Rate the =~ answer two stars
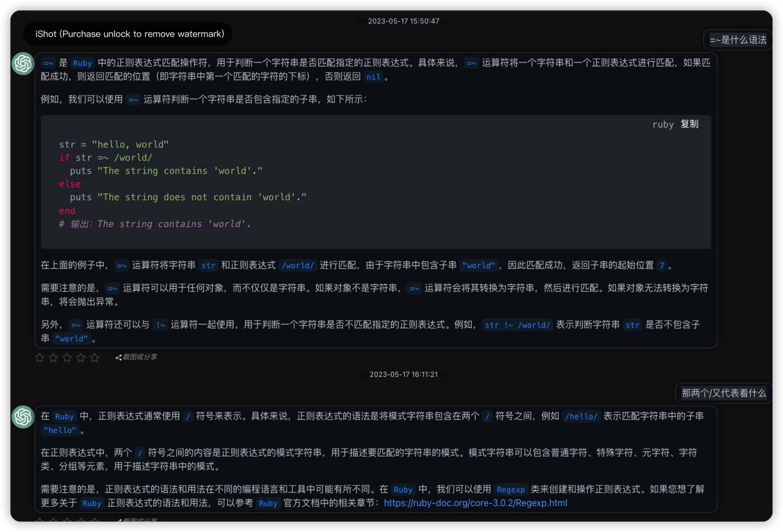Image resolution: width=783 pixels, height=532 pixels. click(53, 358)
